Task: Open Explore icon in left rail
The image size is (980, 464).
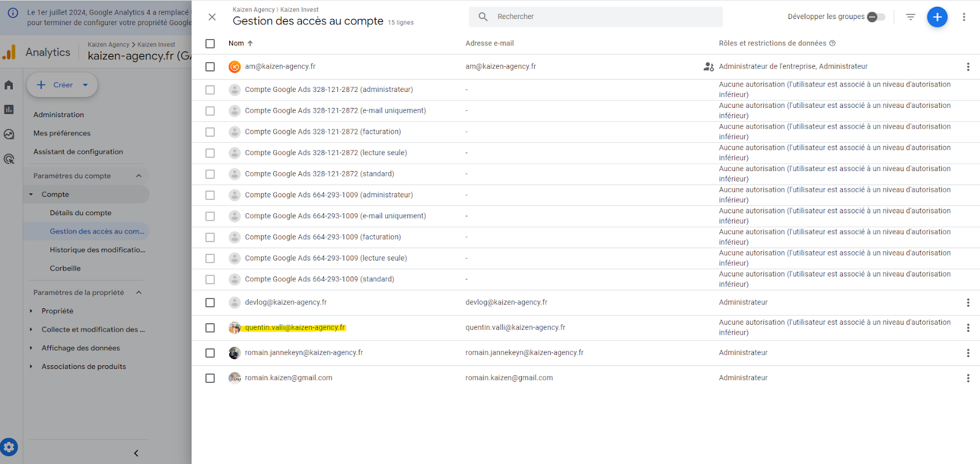Action: pos(9,134)
